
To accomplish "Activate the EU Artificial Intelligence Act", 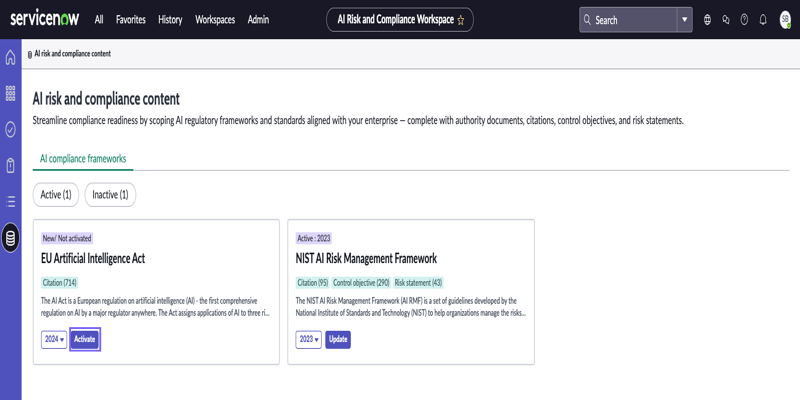I will (x=85, y=340).
